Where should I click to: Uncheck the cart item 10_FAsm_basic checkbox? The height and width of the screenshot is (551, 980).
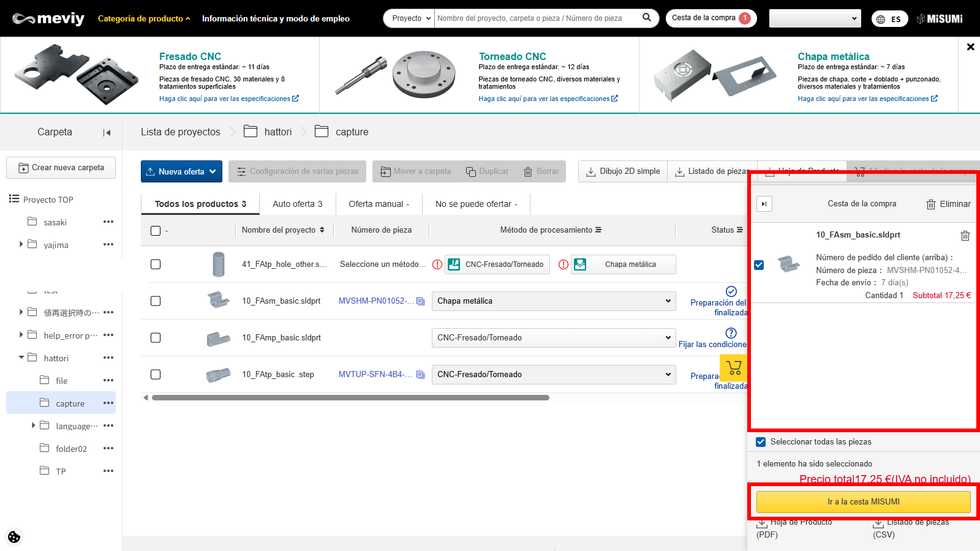pyautogui.click(x=759, y=265)
